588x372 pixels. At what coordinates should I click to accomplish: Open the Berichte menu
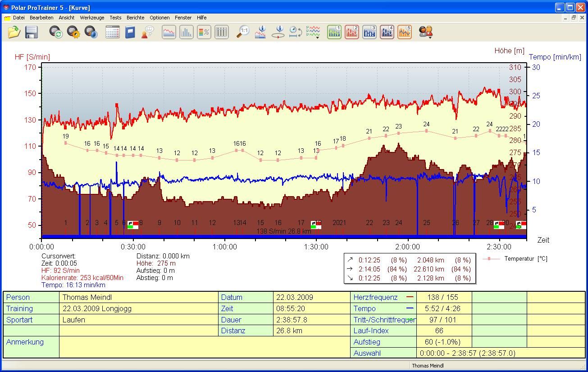pyautogui.click(x=136, y=18)
